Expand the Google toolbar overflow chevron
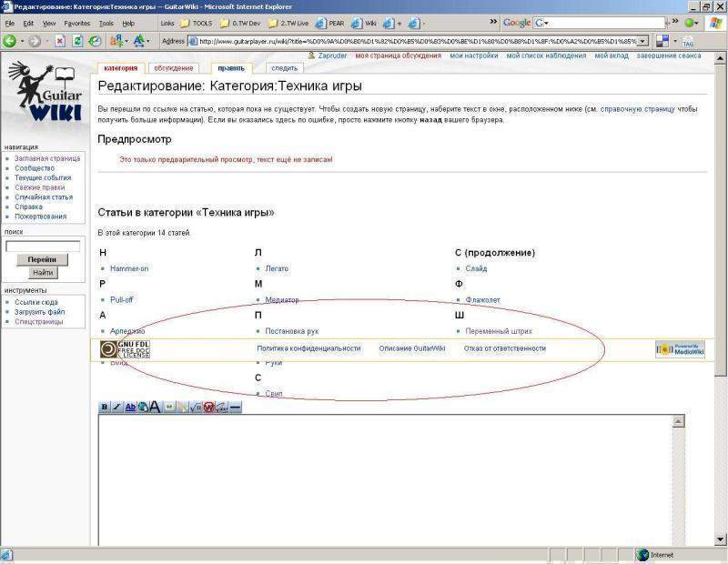728x564 pixels. [x=675, y=21]
